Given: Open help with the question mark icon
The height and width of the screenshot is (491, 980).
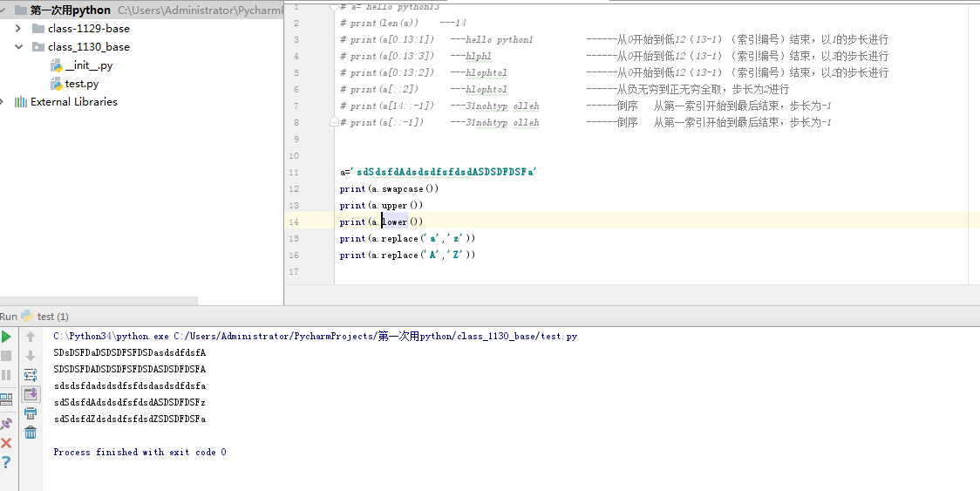Looking at the screenshot, I should [x=6, y=462].
